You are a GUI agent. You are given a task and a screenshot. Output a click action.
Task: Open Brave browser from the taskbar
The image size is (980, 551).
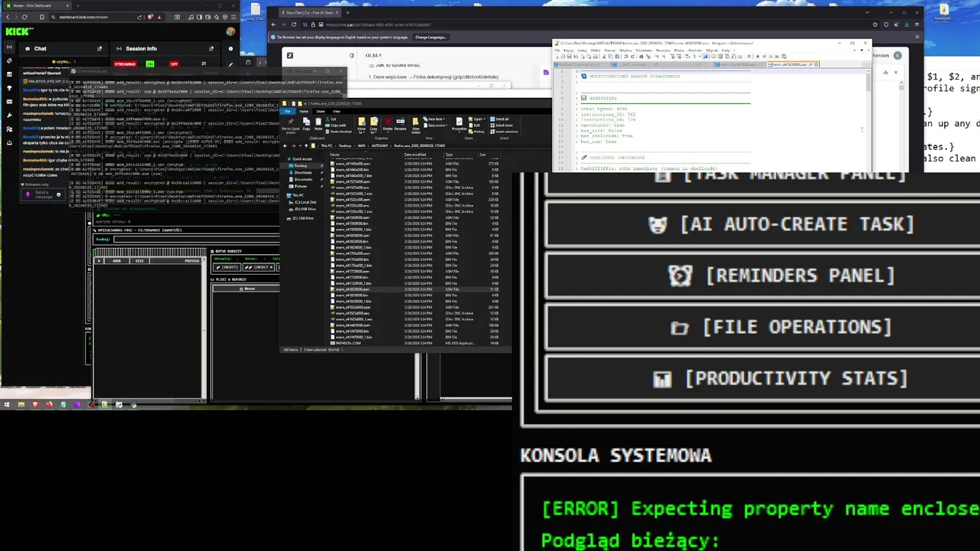[35, 404]
